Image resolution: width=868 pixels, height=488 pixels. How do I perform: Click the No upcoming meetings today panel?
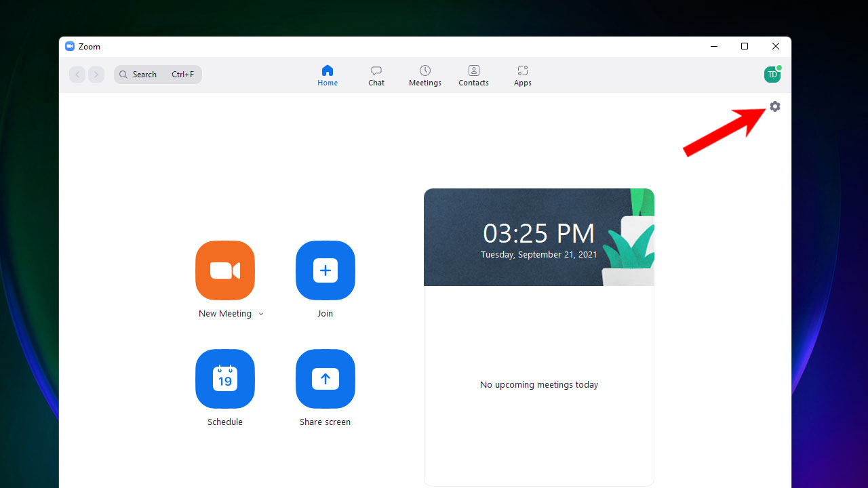pos(538,384)
